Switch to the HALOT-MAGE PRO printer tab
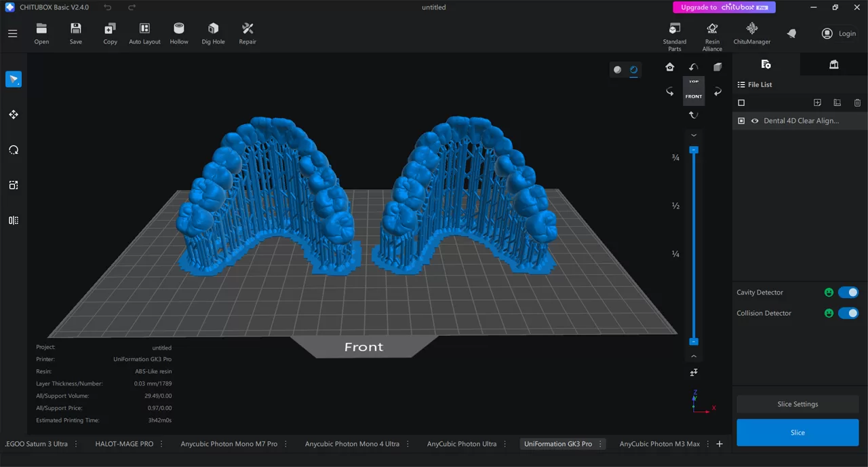 click(124, 444)
